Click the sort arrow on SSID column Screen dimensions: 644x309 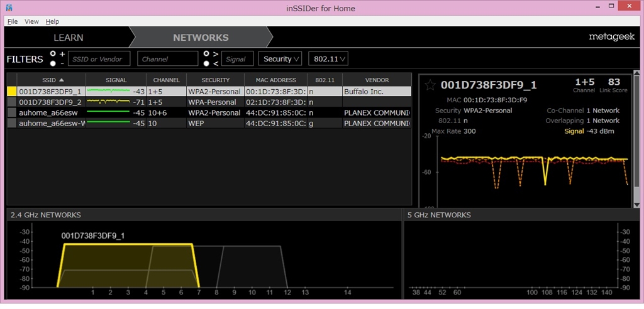(62, 80)
